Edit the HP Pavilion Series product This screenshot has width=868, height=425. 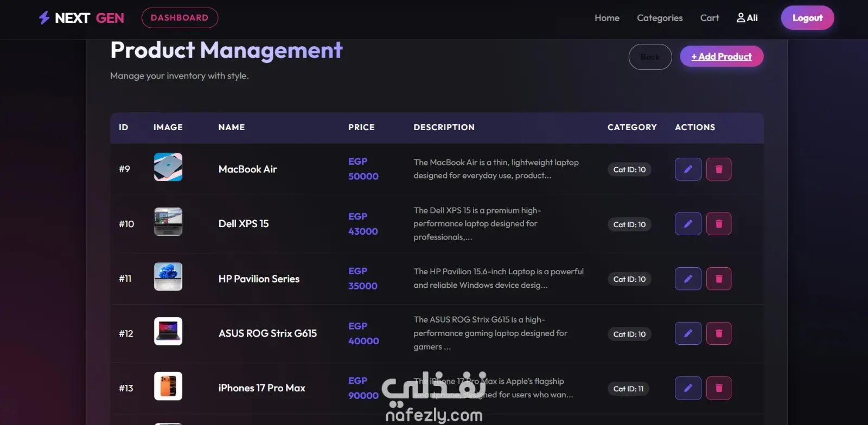pyautogui.click(x=688, y=279)
